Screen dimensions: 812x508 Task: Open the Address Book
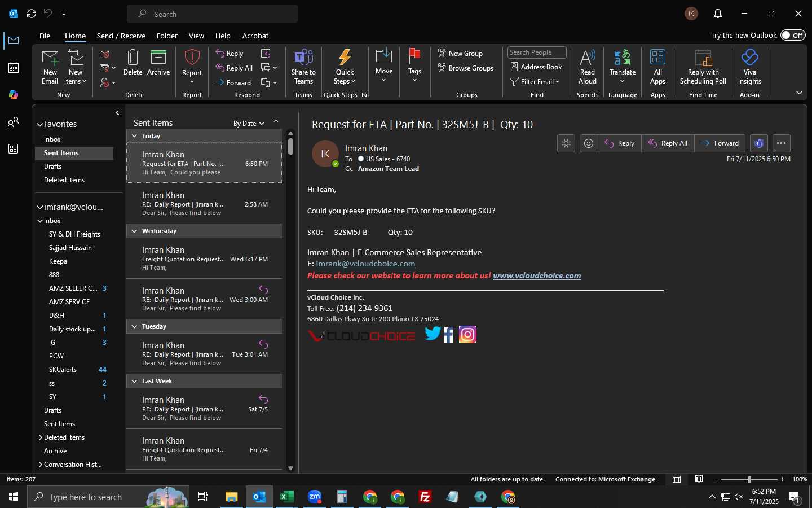tap(536, 67)
